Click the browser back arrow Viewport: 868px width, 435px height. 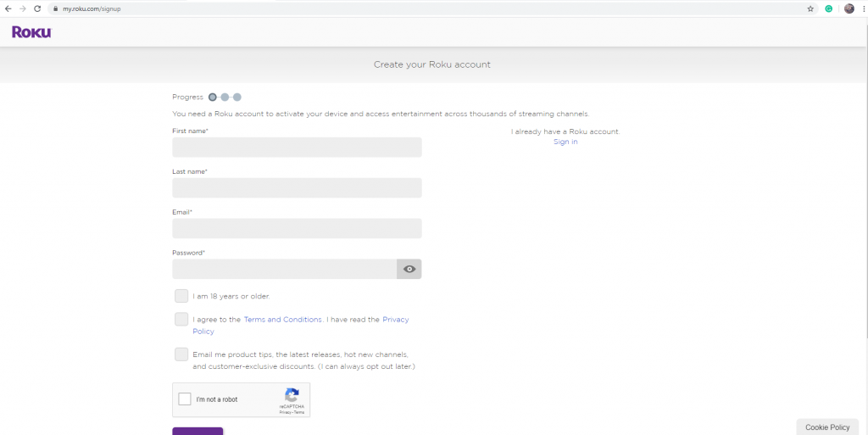[x=8, y=8]
